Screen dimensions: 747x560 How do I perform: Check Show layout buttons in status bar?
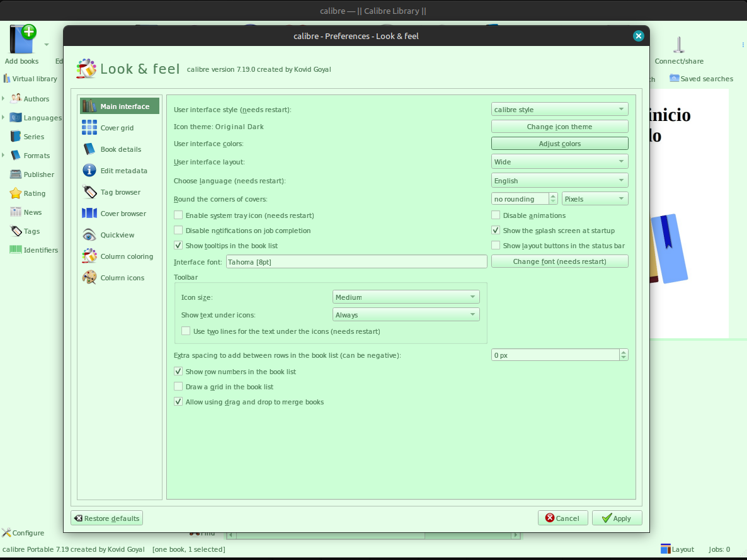pyautogui.click(x=496, y=246)
